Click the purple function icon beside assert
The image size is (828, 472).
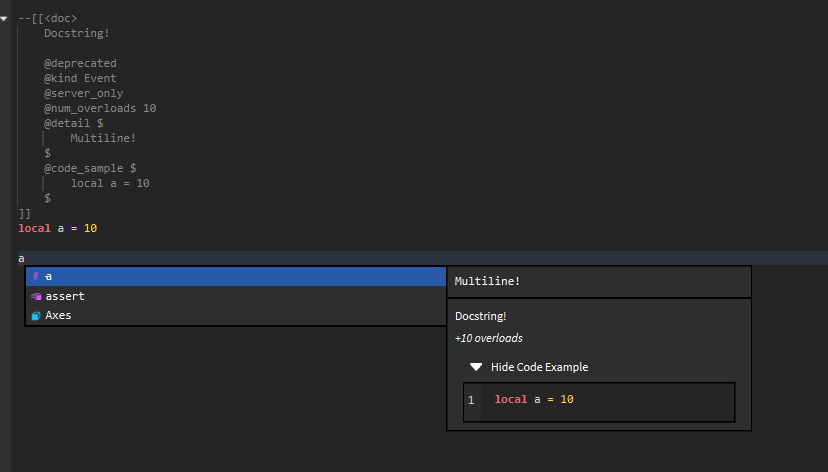click(x=36, y=296)
